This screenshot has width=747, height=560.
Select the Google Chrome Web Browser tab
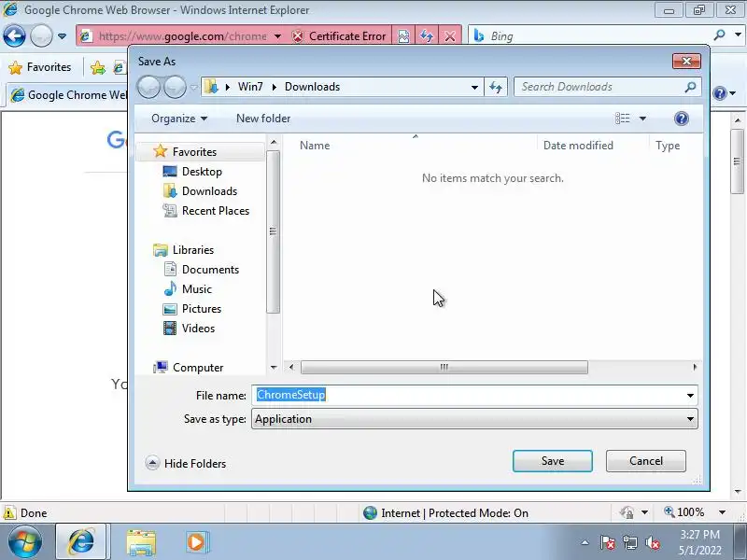tap(69, 95)
